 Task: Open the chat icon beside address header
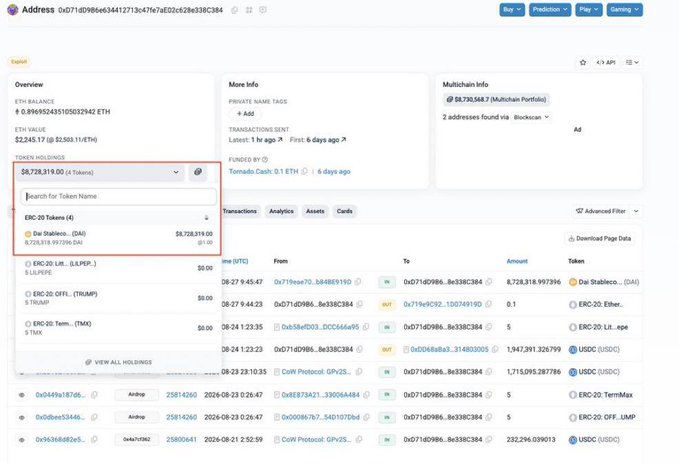pyautogui.click(x=263, y=10)
